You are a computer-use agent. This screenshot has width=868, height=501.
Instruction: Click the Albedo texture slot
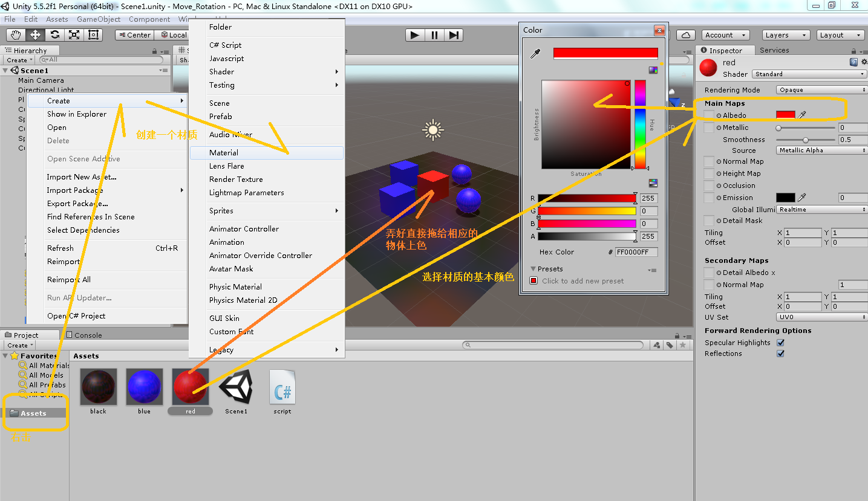(x=710, y=115)
